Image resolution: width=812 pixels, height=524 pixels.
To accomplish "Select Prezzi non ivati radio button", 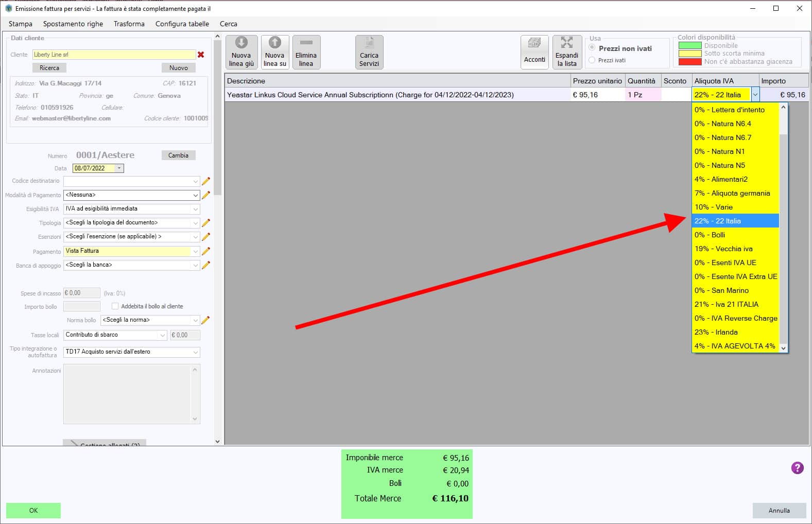I will pyautogui.click(x=592, y=48).
